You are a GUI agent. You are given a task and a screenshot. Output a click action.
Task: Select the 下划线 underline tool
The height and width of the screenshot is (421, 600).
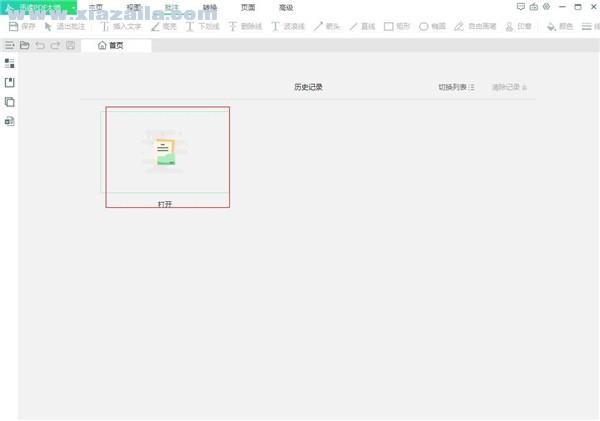202,26
